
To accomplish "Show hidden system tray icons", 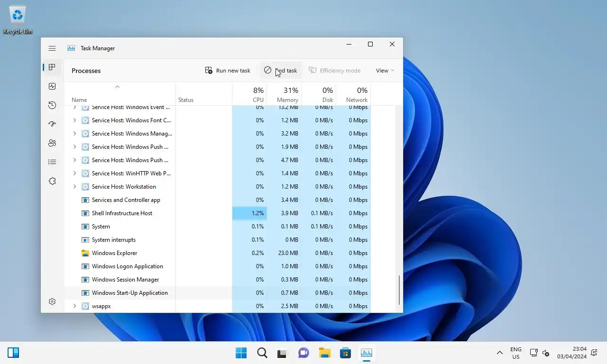I will coord(499,353).
